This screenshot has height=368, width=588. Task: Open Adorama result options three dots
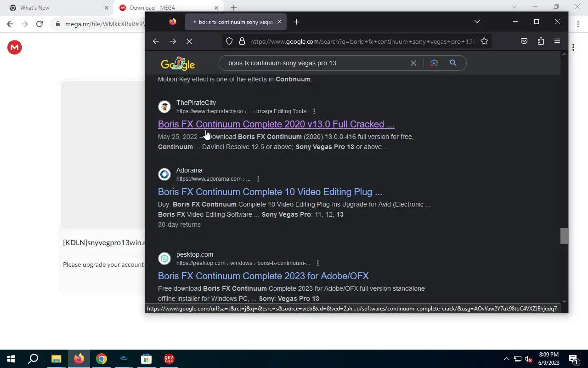coord(258,179)
